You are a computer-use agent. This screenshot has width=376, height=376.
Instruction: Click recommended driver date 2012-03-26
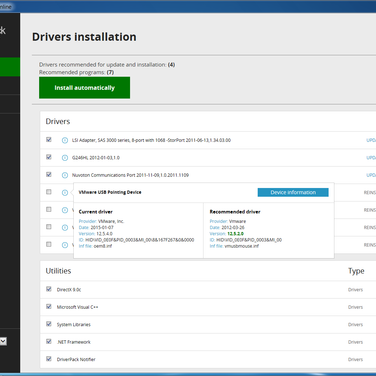pyautogui.click(x=233, y=227)
